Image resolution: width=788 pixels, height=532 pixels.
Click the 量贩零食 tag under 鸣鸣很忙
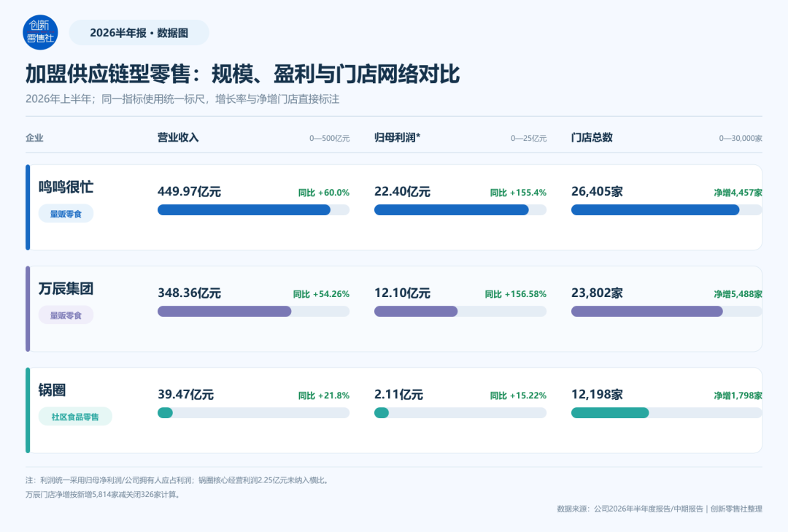(x=66, y=214)
